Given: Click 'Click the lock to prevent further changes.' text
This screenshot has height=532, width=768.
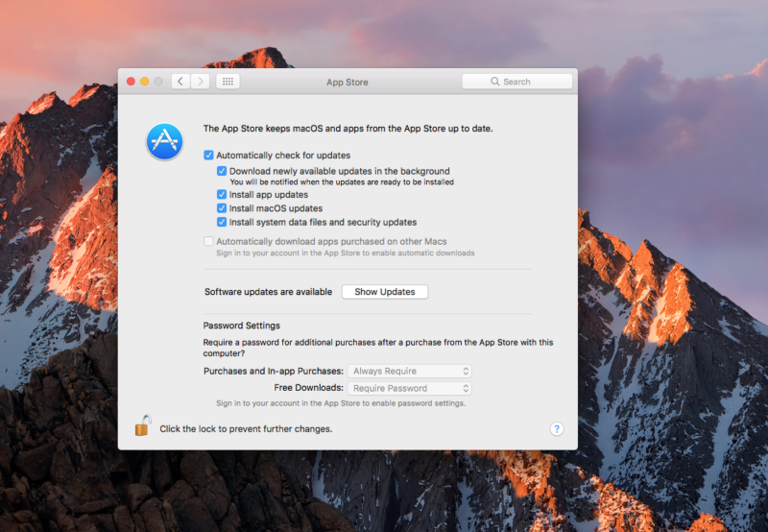Looking at the screenshot, I should [246, 429].
